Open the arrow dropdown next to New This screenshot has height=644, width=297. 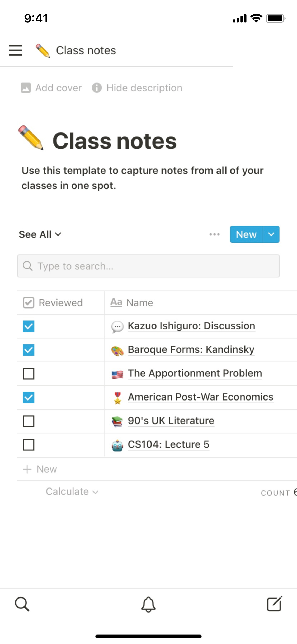coord(271,234)
